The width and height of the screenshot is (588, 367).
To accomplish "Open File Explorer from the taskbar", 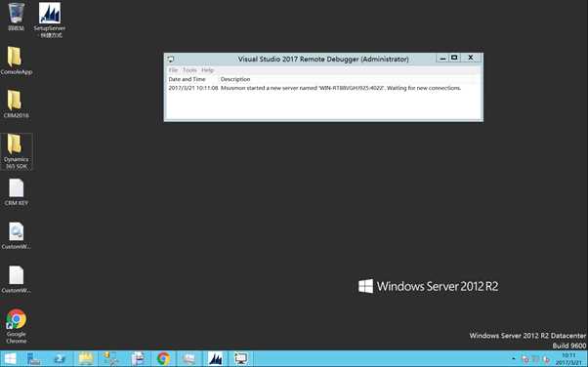I will (x=86, y=359).
